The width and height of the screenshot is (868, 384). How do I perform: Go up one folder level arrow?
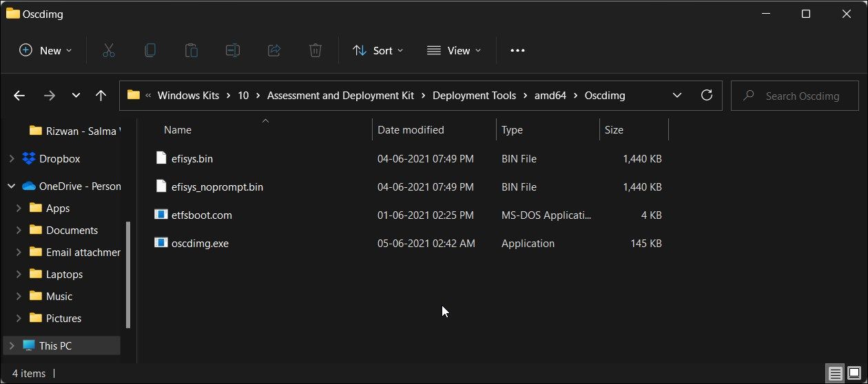(101, 96)
